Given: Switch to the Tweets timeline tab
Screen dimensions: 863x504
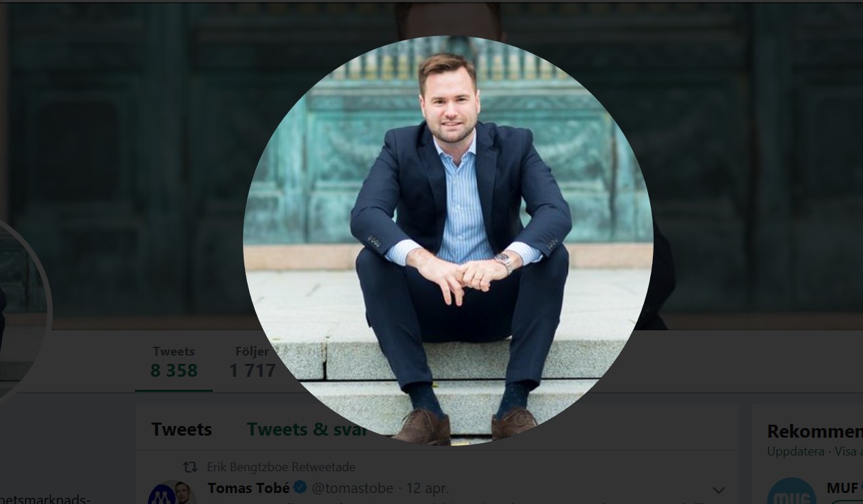Looking at the screenshot, I should (181, 429).
